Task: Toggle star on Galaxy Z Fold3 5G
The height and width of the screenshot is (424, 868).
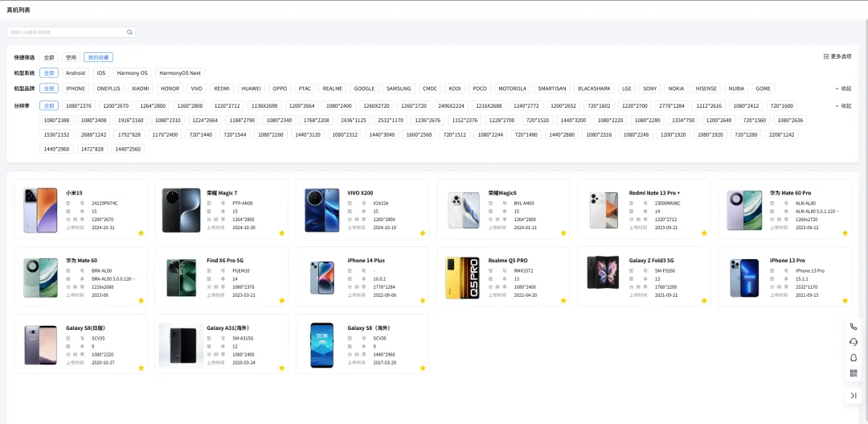Action: coord(704,300)
